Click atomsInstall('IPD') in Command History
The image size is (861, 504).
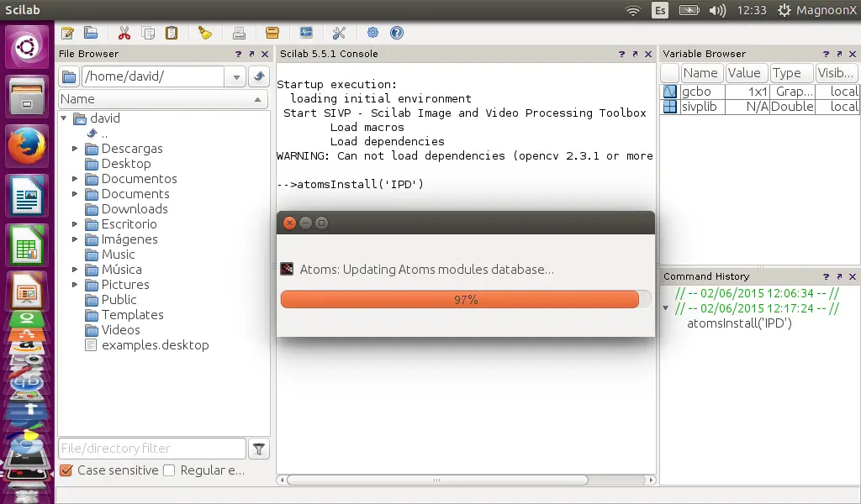(x=739, y=323)
